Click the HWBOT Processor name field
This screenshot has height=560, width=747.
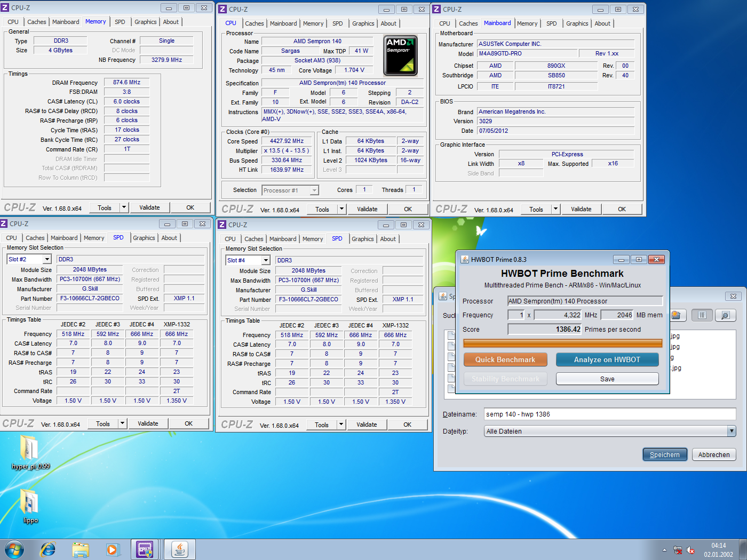pyautogui.click(x=585, y=301)
